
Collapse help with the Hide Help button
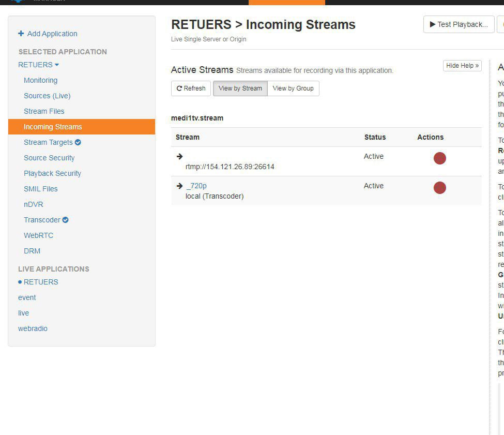click(x=462, y=66)
